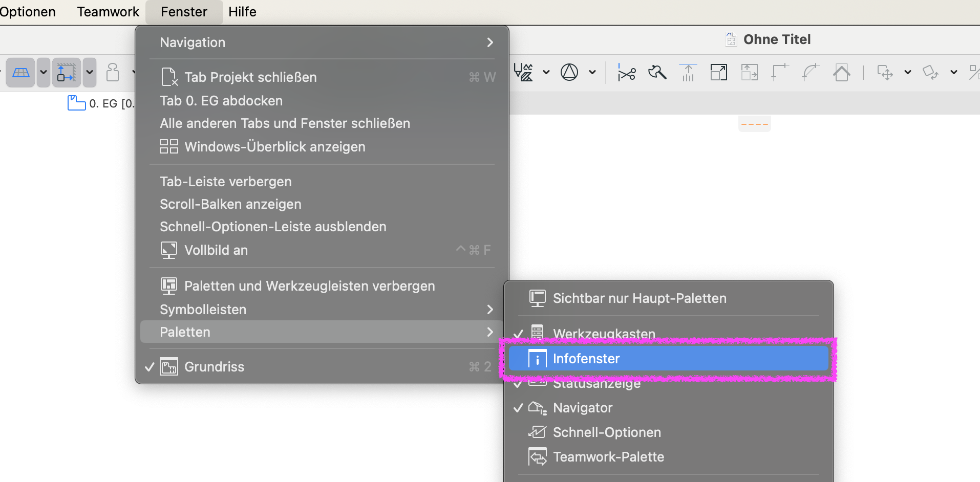Open the Hilfe menu
This screenshot has height=482, width=980.
pos(242,12)
